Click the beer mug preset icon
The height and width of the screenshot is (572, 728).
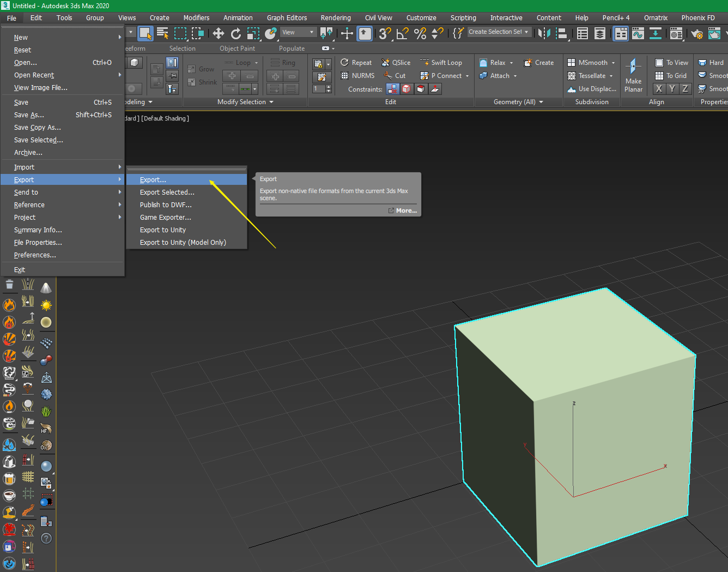[9, 478]
